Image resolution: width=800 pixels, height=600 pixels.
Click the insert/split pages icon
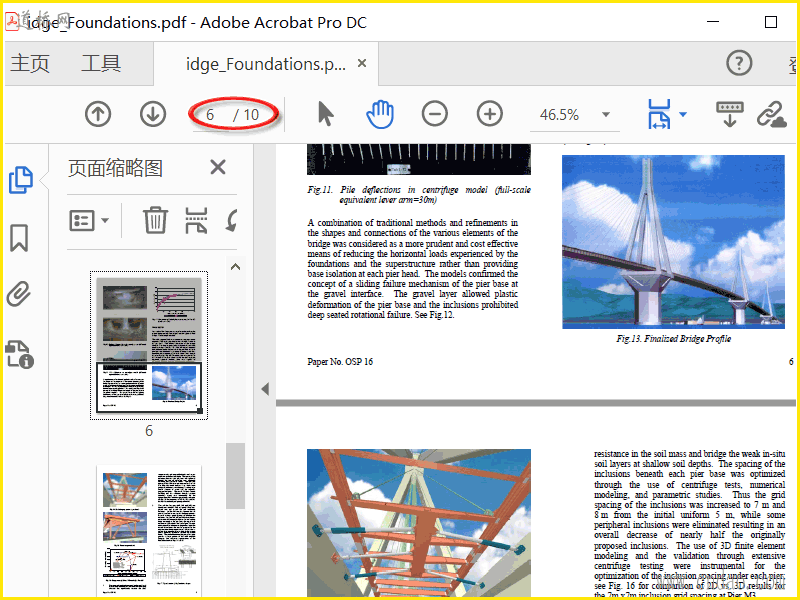click(196, 220)
